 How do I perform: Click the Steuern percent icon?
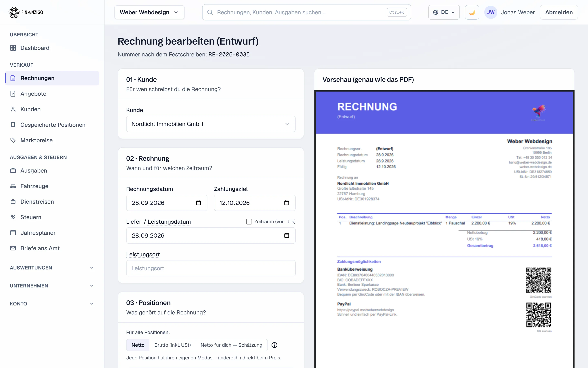pyautogui.click(x=13, y=217)
